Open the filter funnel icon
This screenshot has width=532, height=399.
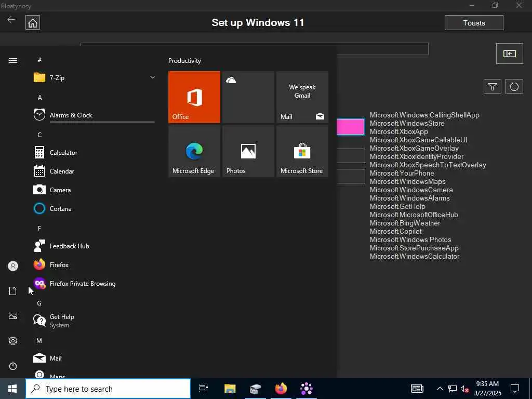pos(493,87)
